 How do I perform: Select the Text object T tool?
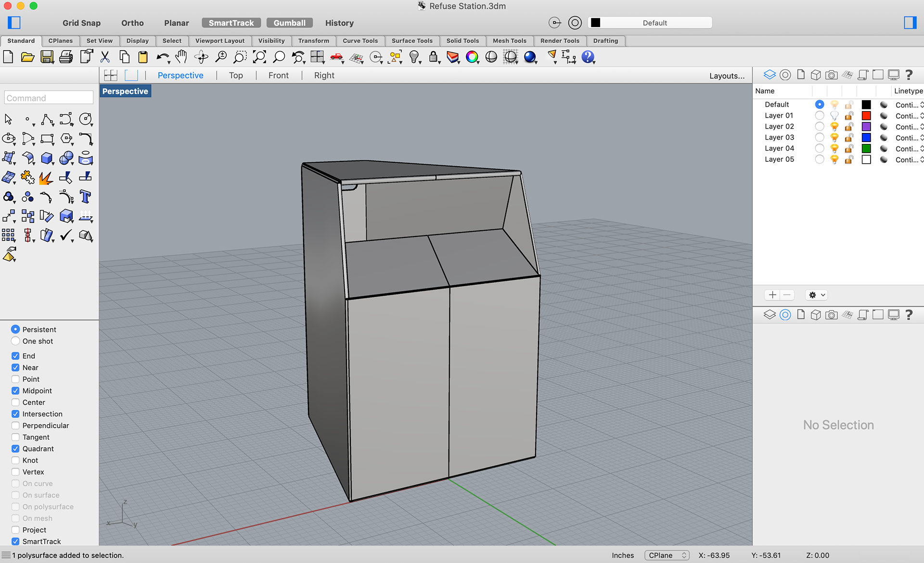click(86, 196)
